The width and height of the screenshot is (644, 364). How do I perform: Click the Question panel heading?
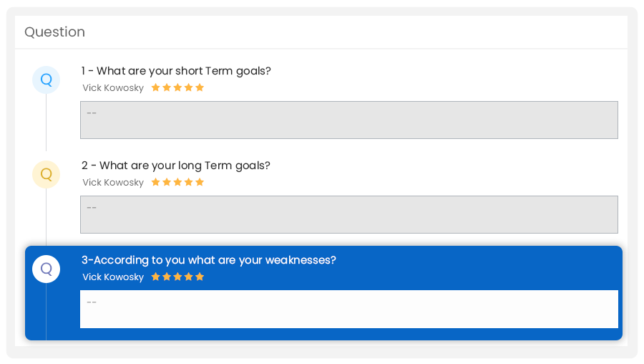click(x=54, y=32)
